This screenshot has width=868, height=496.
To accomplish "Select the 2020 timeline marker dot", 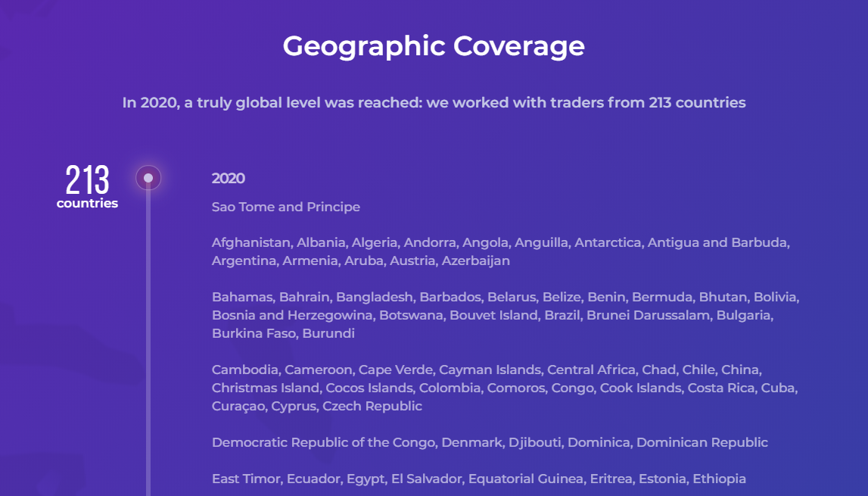I will [148, 178].
